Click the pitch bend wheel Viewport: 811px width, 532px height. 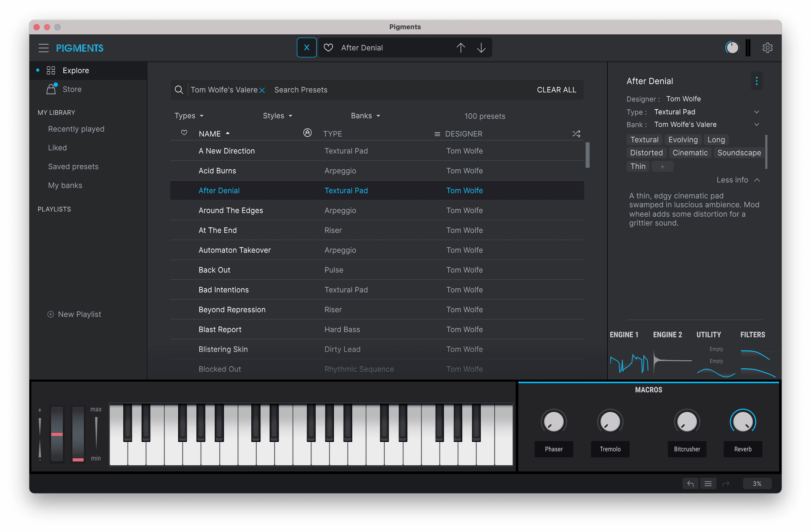[57, 434]
